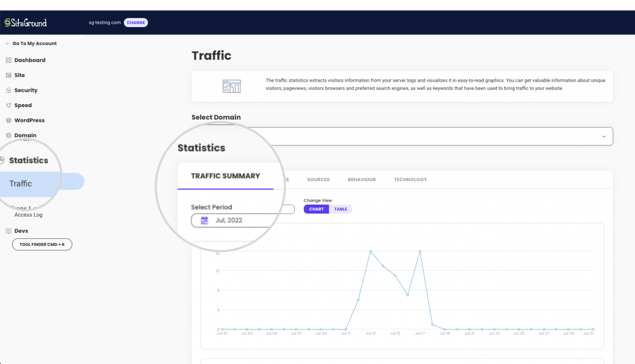Expand the Domain menu section
Screen dimensions: 635x364
pyautogui.click(x=25, y=135)
